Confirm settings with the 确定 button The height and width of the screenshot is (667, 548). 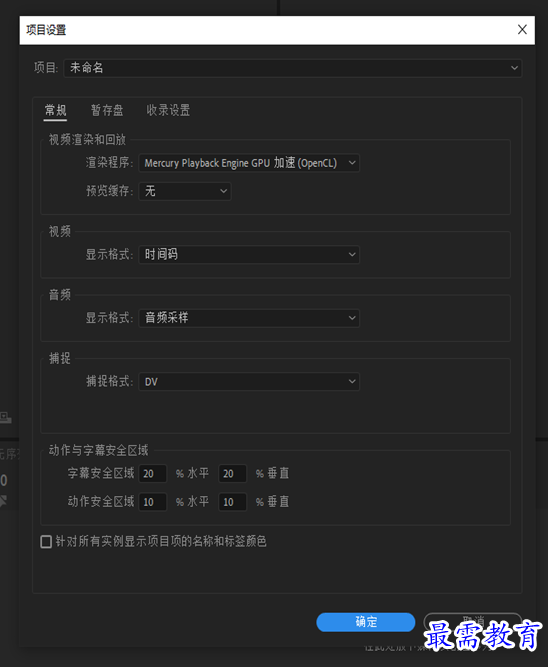point(366,622)
